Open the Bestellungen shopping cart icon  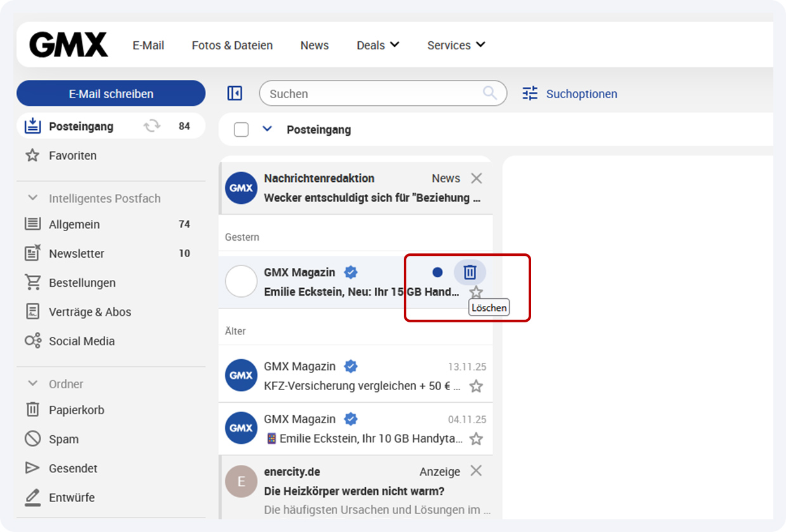pos(32,282)
